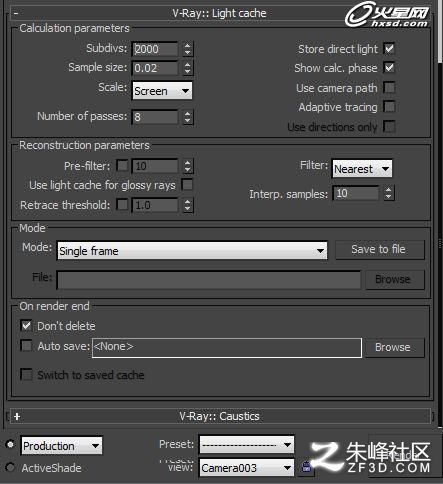Tick the Adaptive tracing checkbox

[x=389, y=107]
